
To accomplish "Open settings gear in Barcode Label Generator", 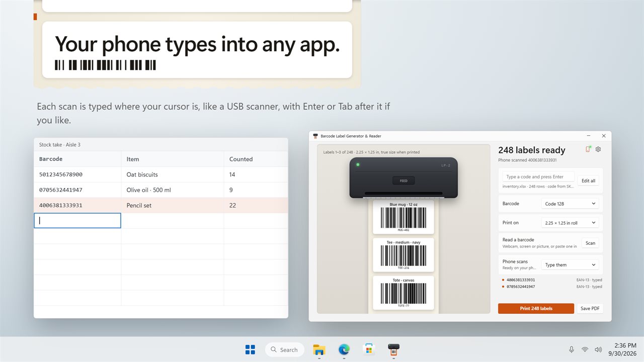I will click(598, 149).
